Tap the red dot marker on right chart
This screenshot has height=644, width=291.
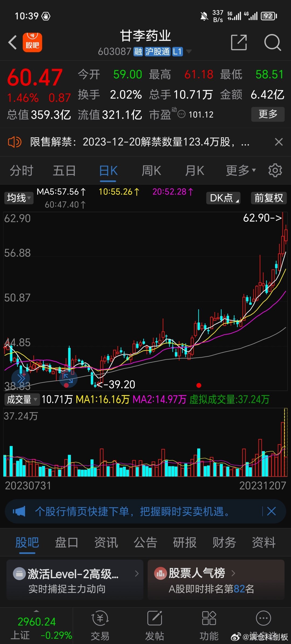pyautogui.click(x=199, y=385)
